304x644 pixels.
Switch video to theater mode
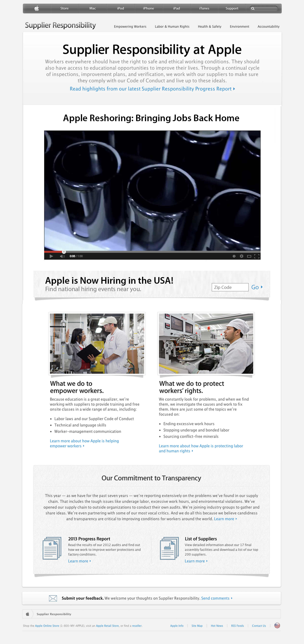tap(249, 256)
